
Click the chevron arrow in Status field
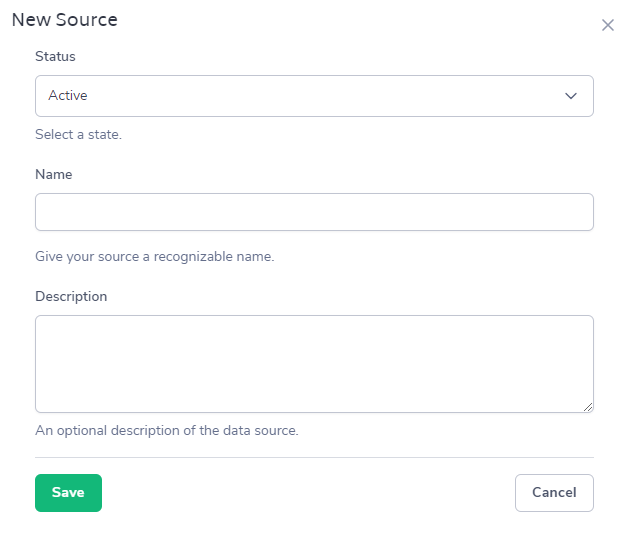click(x=571, y=96)
